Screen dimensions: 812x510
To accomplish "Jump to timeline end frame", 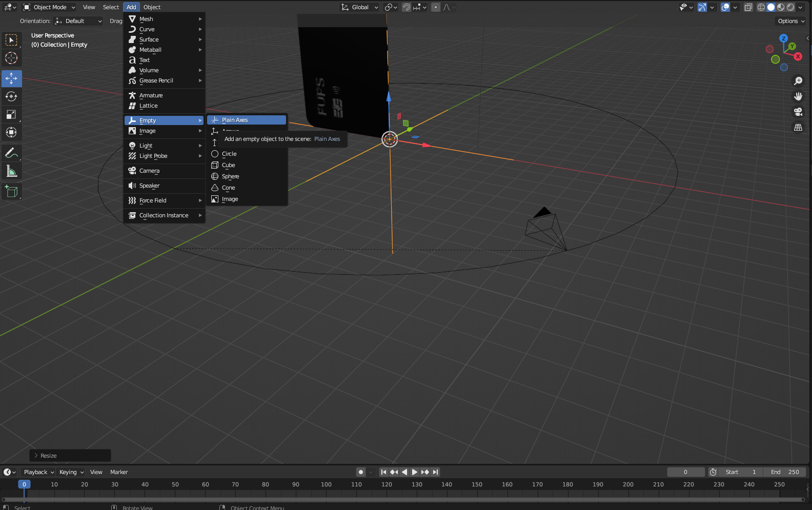I will coord(435,472).
